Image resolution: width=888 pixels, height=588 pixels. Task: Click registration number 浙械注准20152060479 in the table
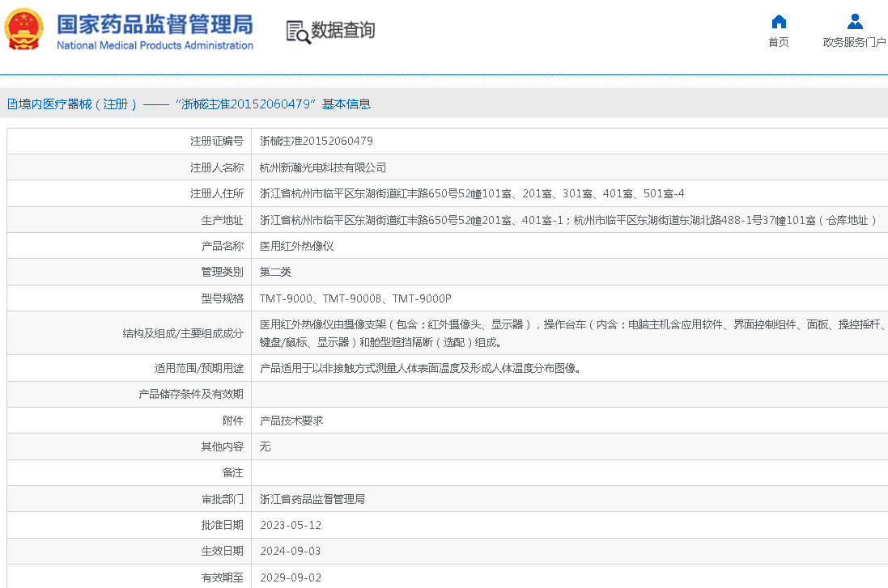click(317, 141)
